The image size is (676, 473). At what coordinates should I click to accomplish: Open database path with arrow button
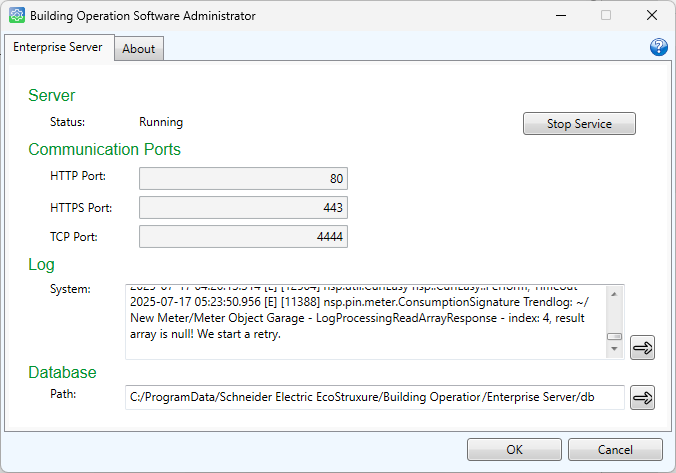click(642, 398)
